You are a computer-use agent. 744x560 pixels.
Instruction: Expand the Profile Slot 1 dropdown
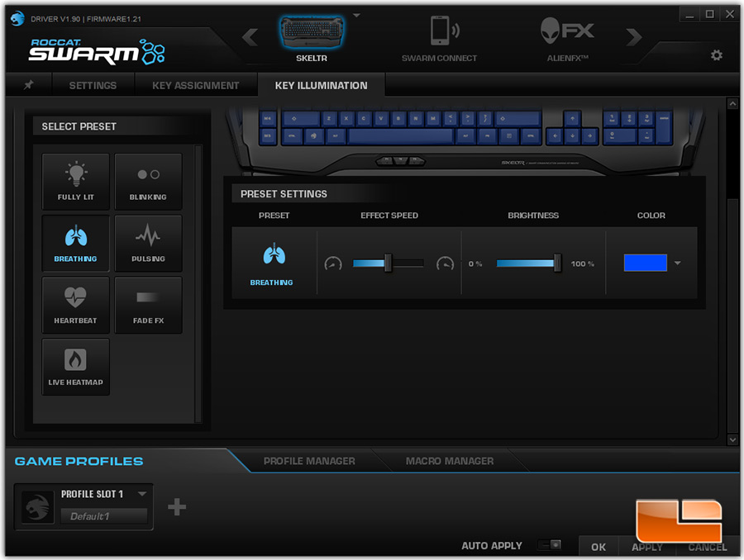pos(142,494)
